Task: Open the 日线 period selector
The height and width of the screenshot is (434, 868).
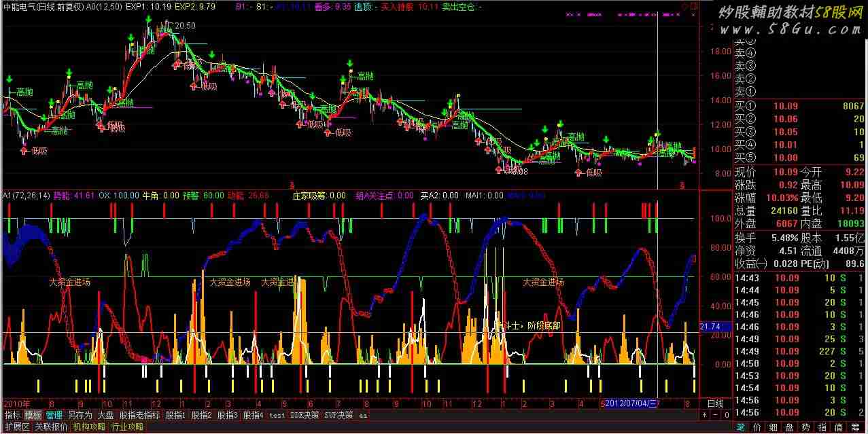Action: pos(716,403)
